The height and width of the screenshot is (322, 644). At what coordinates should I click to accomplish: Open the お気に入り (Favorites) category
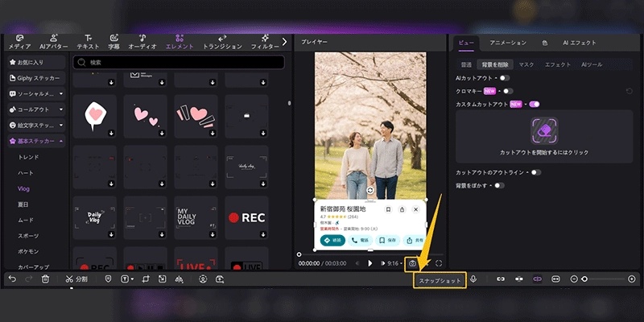pyautogui.click(x=36, y=63)
